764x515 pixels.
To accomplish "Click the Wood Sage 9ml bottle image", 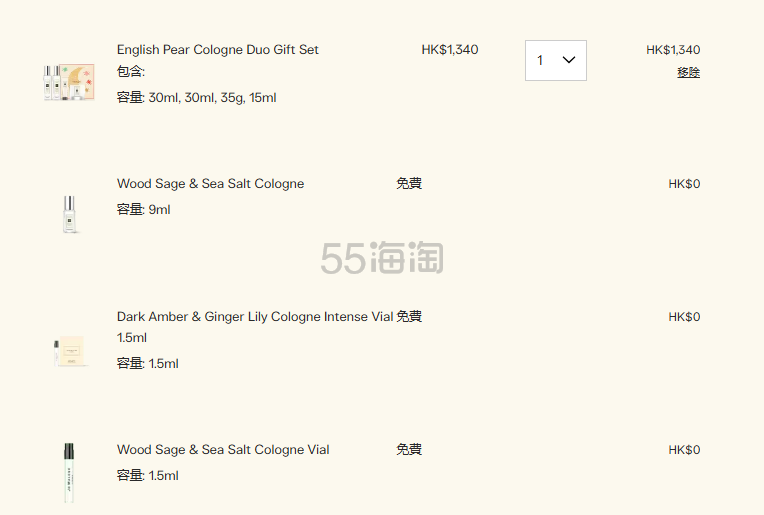I will [x=69, y=214].
